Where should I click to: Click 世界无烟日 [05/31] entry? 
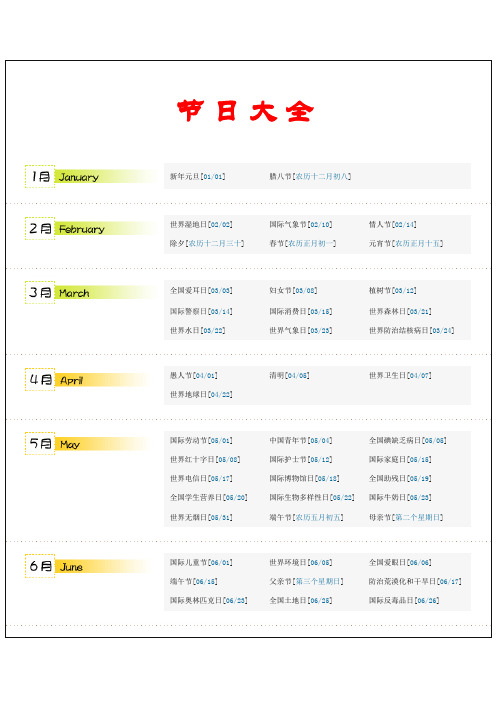click(x=201, y=518)
